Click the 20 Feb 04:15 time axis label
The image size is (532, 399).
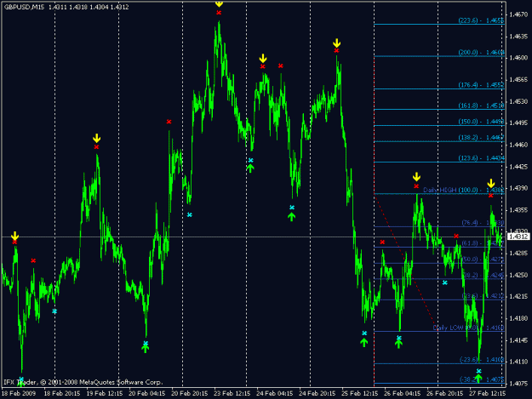(x=147, y=393)
